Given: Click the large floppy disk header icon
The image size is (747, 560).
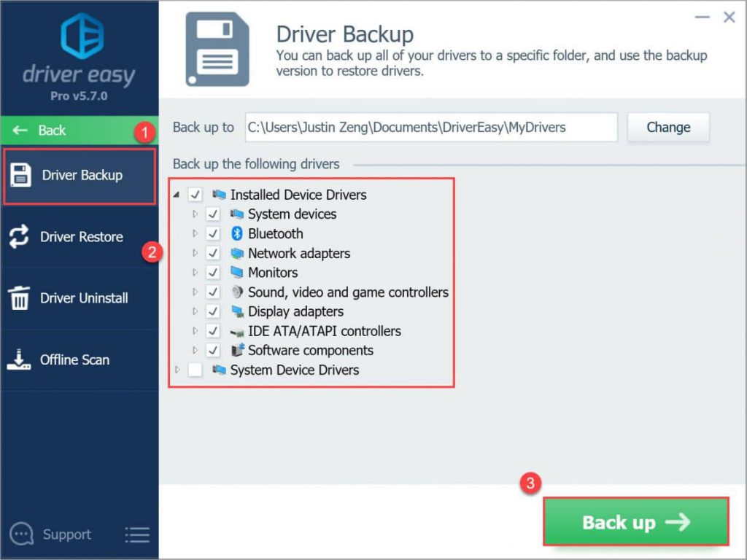Looking at the screenshot, I should pos(217,50).
